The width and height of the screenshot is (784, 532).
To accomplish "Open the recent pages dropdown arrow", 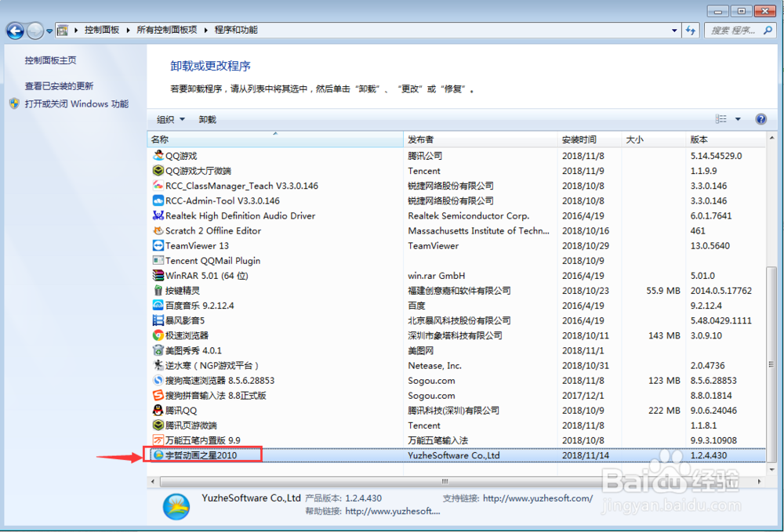I will [49, 31].
